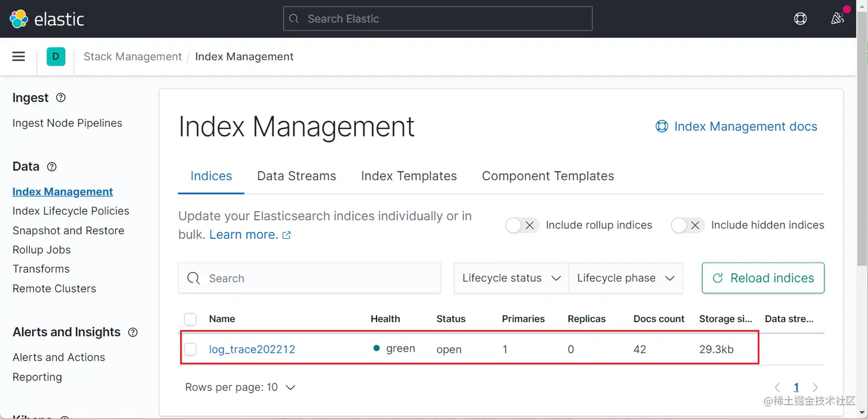Click the Data section help icon
Image resolution: width=868 pixels, height=419 pixels.
(52, 166)
